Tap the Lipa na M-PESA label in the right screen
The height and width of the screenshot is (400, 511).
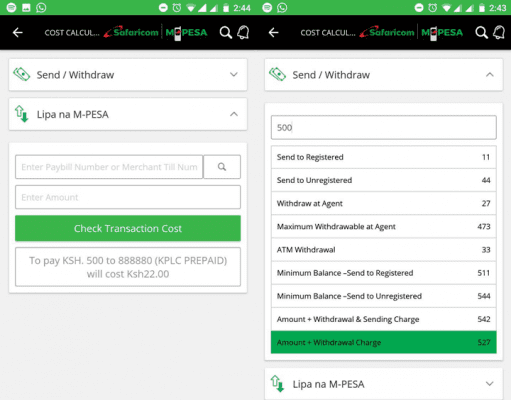pos(328,384)
